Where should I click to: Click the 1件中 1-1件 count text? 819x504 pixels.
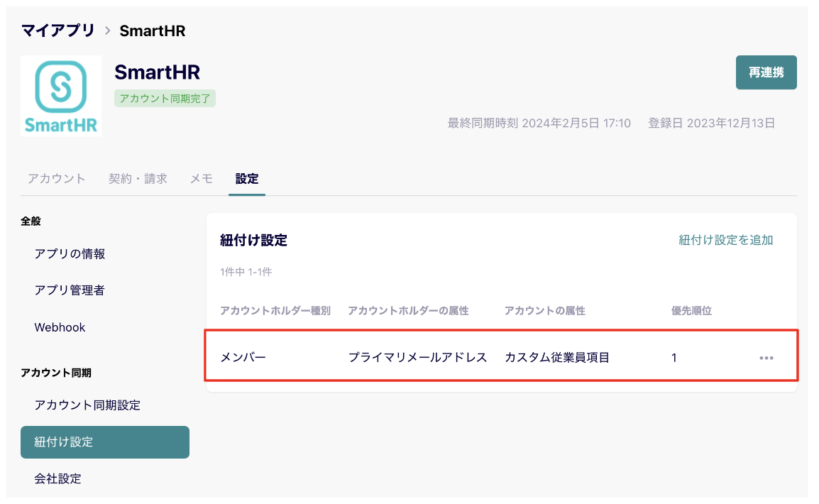click(x=246, y=272)
